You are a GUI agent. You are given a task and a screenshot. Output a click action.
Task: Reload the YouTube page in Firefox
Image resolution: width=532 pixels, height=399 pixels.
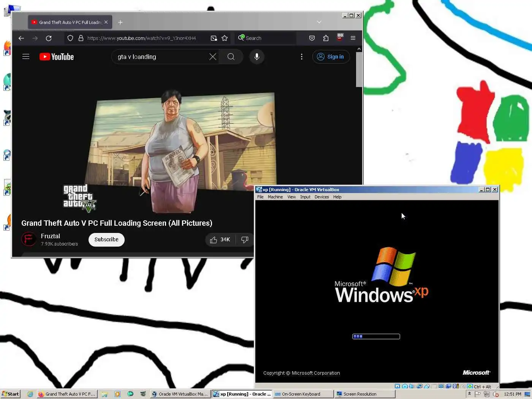(49, 38)
